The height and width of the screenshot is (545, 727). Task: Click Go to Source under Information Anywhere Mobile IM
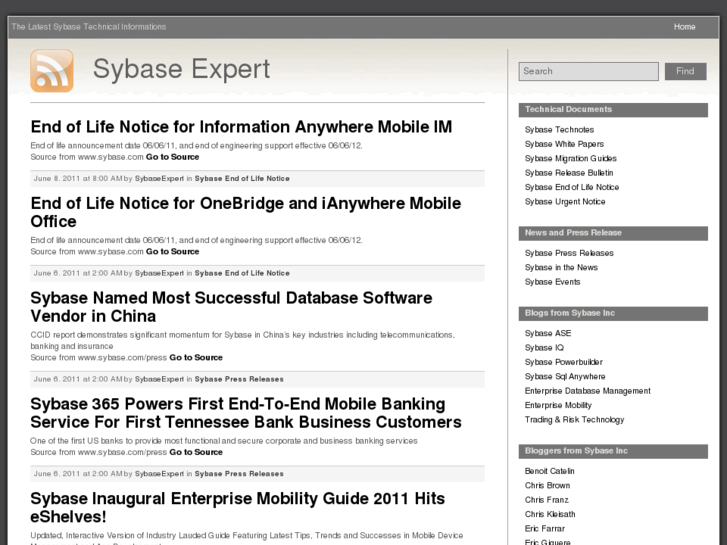(172, 157)
